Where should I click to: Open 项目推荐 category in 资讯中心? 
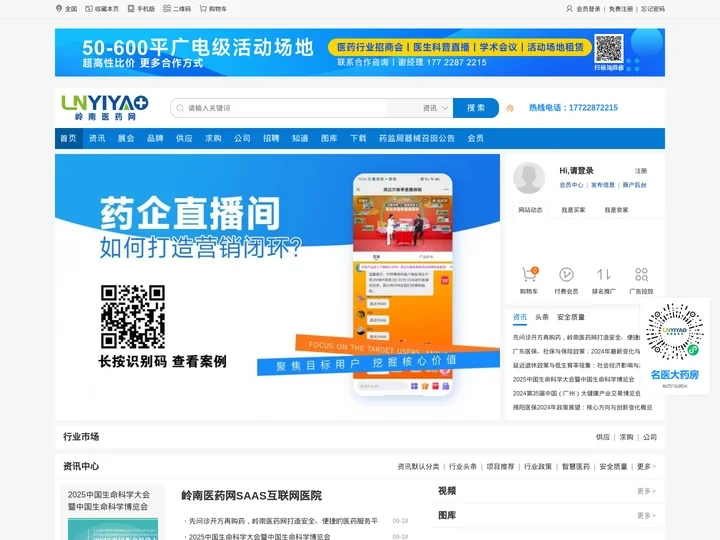(501, 467)
